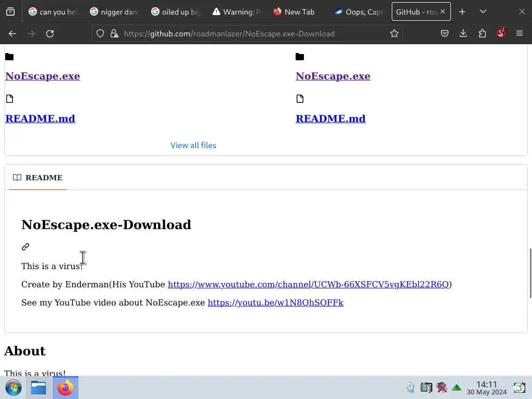Switch to the 'Oops, Capt' tab
The height and width of the screenshot is (399, 532).
[360, 12]
